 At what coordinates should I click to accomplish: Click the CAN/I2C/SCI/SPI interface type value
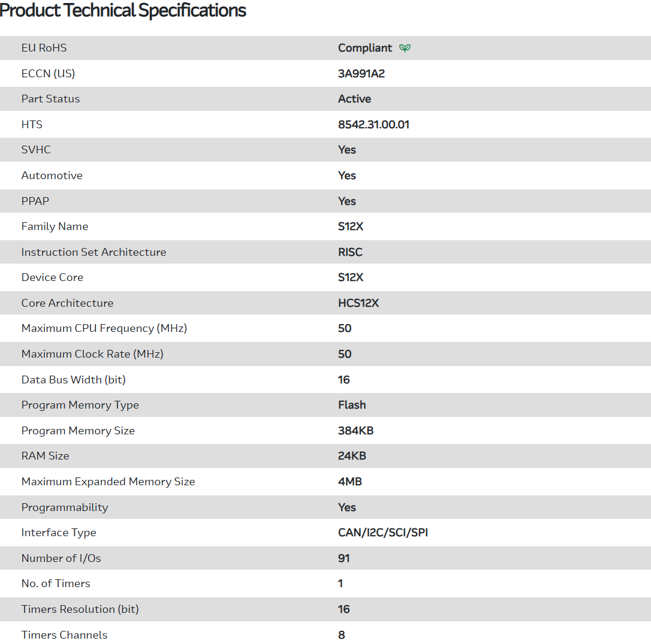click(383, 533)
